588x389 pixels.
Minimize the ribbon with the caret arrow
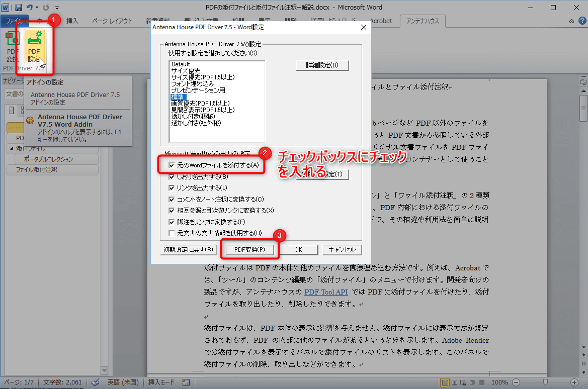(x=571, y=21)
